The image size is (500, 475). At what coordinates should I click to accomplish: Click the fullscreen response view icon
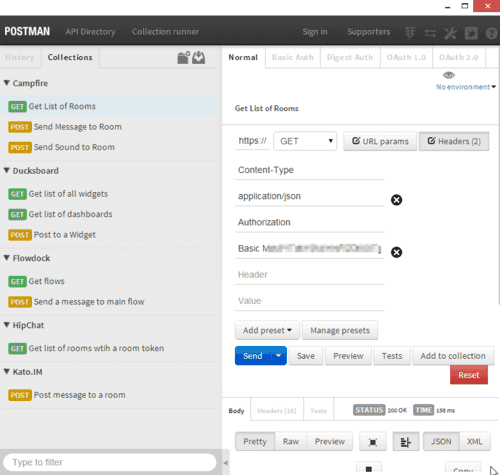373,442
